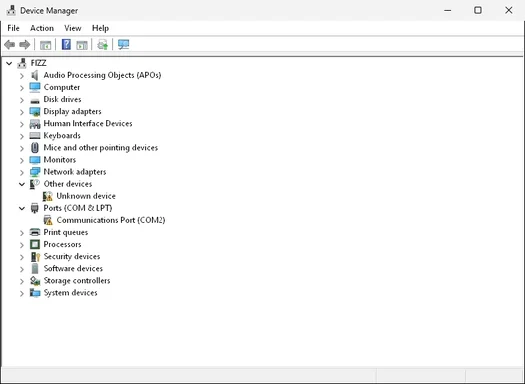This screenshot has width=525, height=384.
Task: Click the Network adapters icon
Action: tap(35, 172)
